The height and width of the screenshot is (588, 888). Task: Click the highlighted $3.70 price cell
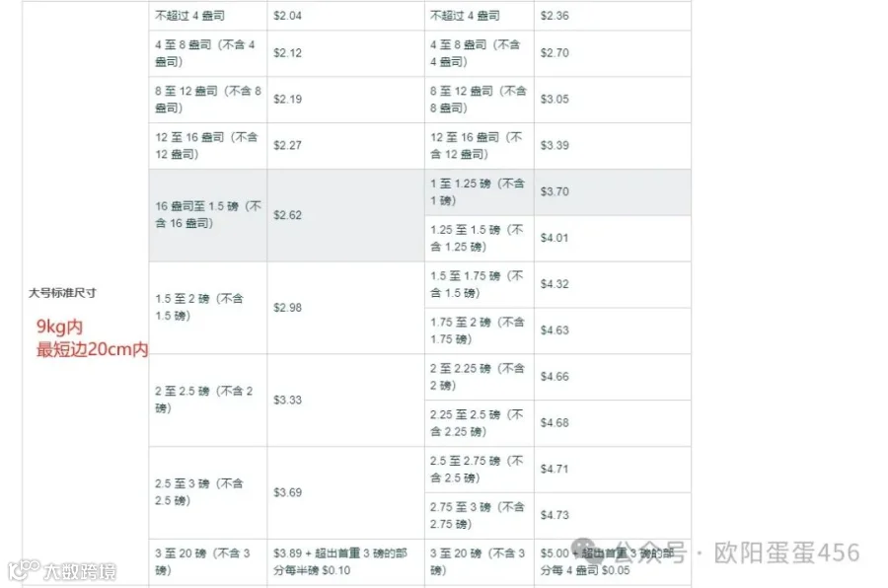612,192
